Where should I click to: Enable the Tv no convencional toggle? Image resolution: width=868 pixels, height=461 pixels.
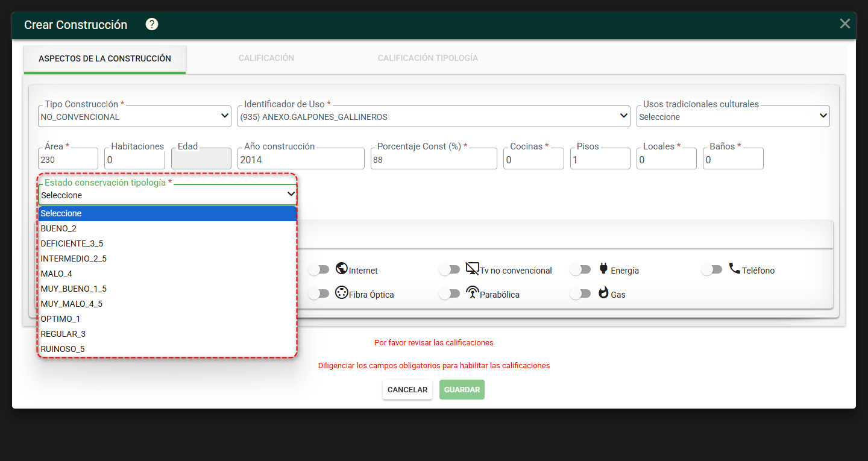(450, 270)
